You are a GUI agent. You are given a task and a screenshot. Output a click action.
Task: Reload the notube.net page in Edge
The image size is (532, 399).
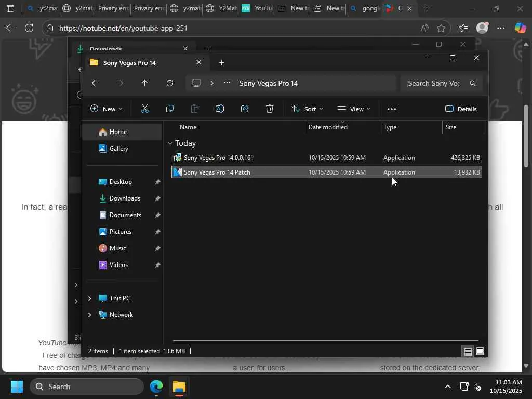coord(29,28)
